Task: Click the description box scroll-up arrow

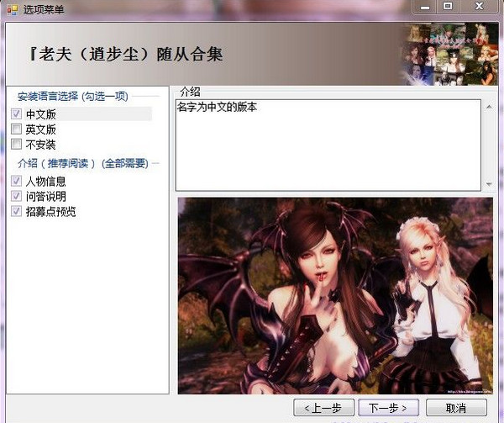Action: click(x=489, y=107)
